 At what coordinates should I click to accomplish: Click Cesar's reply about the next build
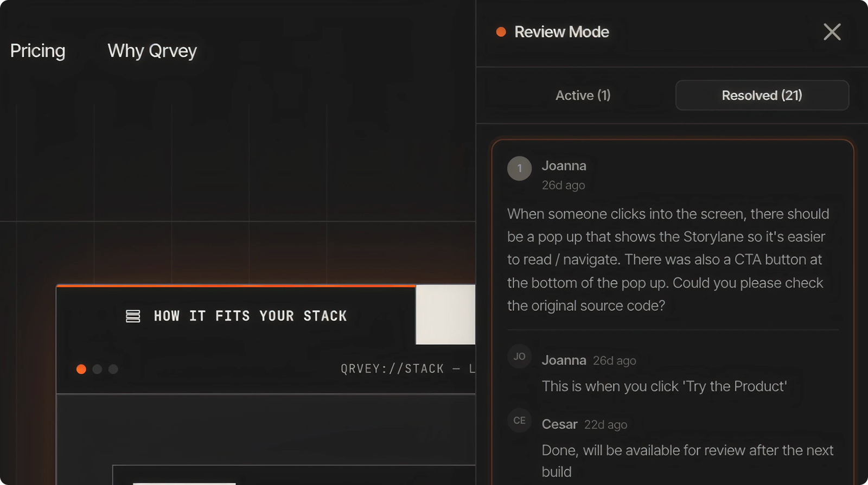click(x=687, y=461)
